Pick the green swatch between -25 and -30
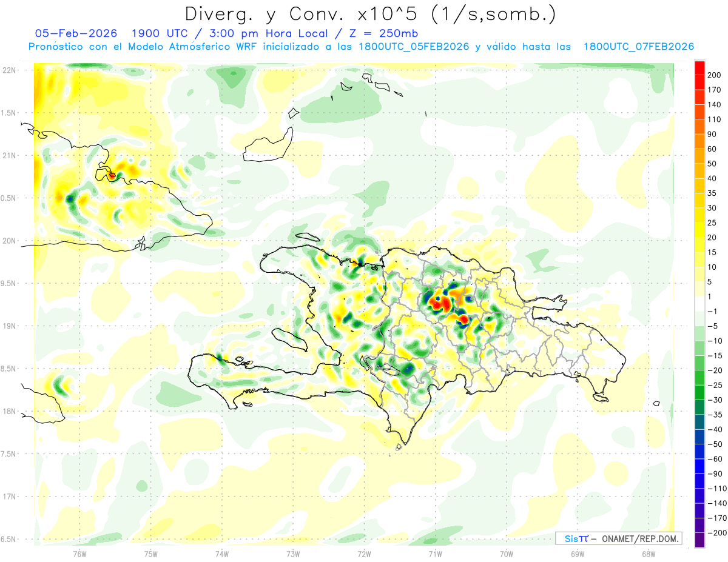 tap(699, 393)
